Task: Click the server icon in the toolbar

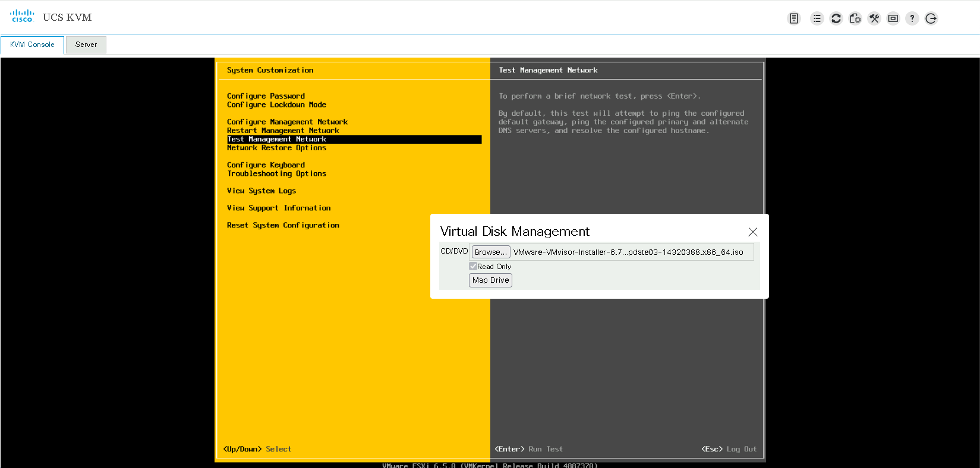Action: tap(793, 18)
